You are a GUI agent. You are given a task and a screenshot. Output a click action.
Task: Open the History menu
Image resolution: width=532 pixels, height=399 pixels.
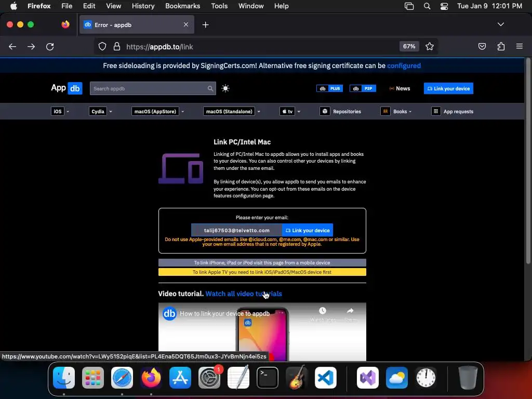(143, 6)
